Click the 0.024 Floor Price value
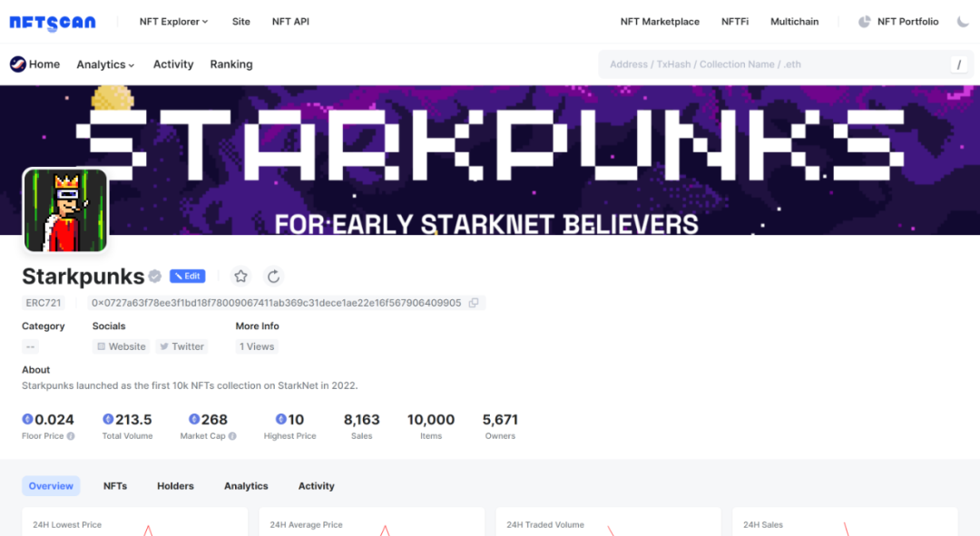Screen dimensions: 980x536 54,419
